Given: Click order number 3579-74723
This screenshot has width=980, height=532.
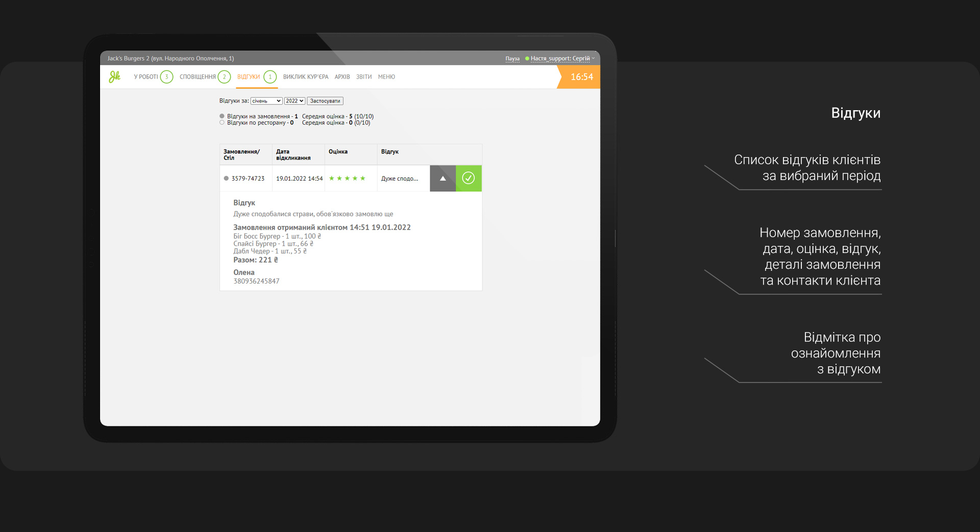Looking at the screenshot, I should pos(248,179).
